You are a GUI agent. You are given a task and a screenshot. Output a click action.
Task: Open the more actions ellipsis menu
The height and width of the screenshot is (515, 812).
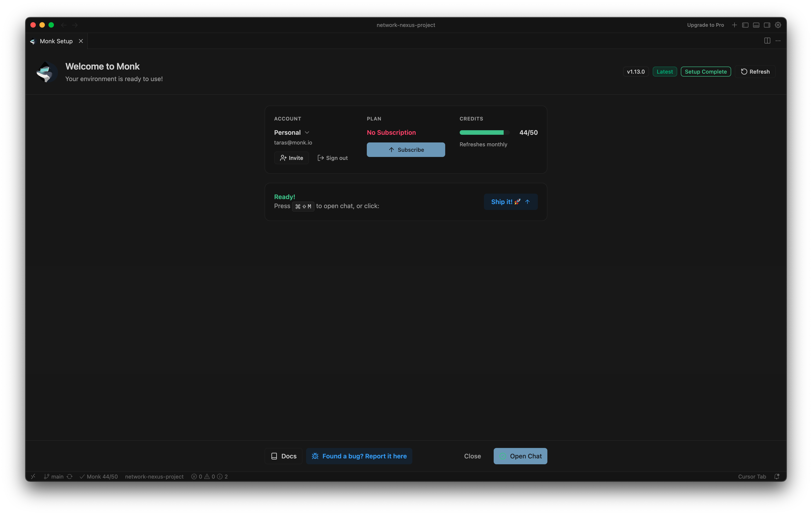[778, 41]
